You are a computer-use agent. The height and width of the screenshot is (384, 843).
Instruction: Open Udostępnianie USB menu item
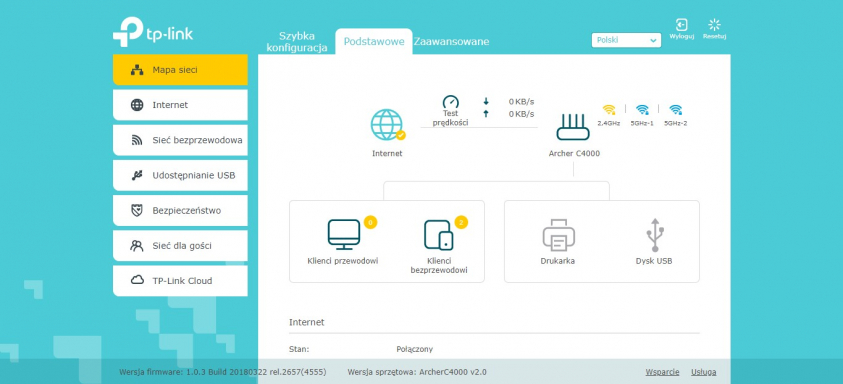[x=180, y=175]
